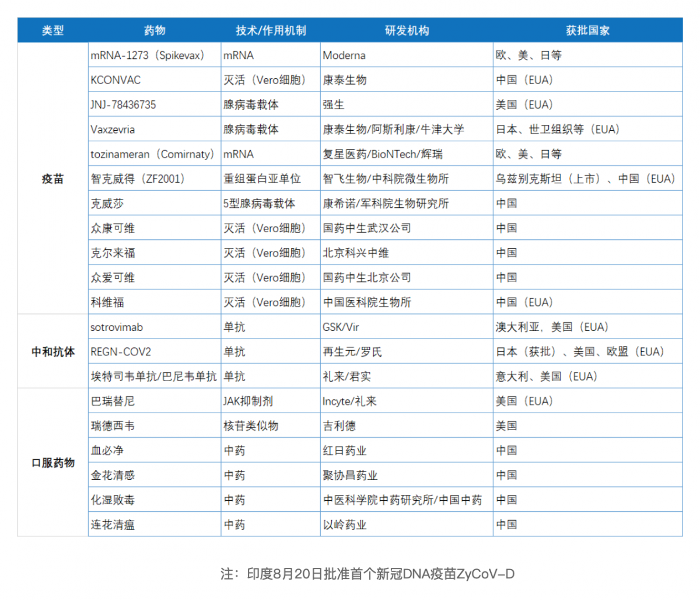Screen dimensions: 700x600
Task: Select the 疫苗 category cell
Action: pos(52,179)
